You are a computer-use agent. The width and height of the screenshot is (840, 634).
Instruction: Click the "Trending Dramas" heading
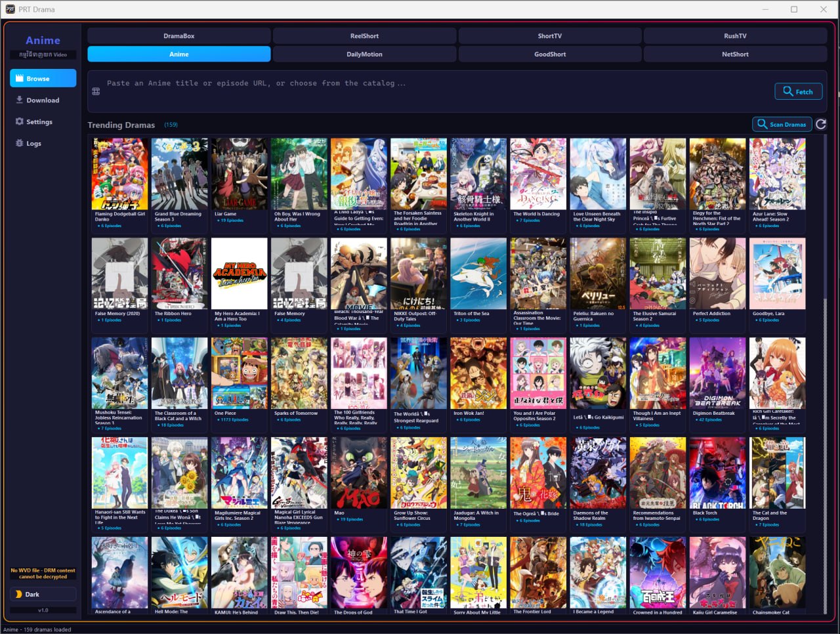(121, 125)
